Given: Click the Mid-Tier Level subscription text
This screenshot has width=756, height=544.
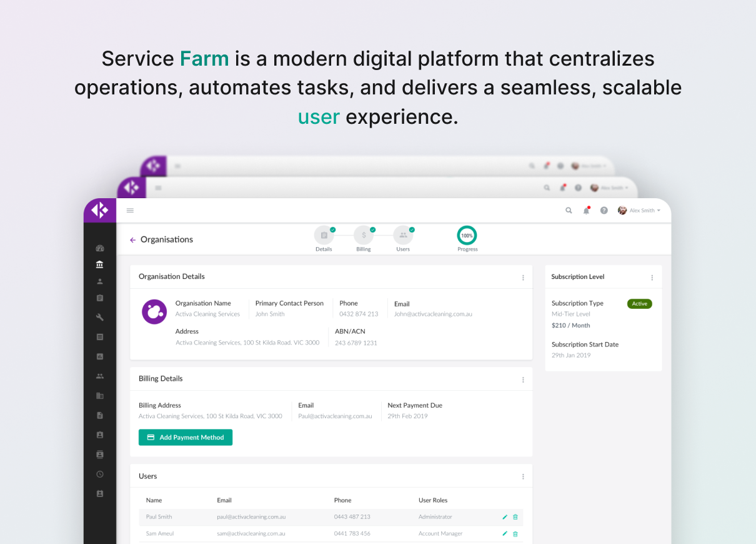Looking at the screenshot, I should (571, 314).
